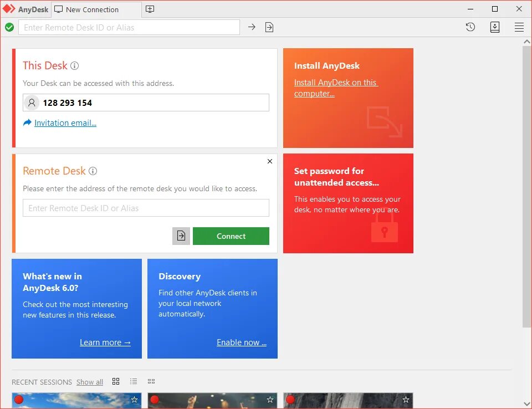Click the gray file transfer button beside Connect
532x409 pixels.
[181, 236]
